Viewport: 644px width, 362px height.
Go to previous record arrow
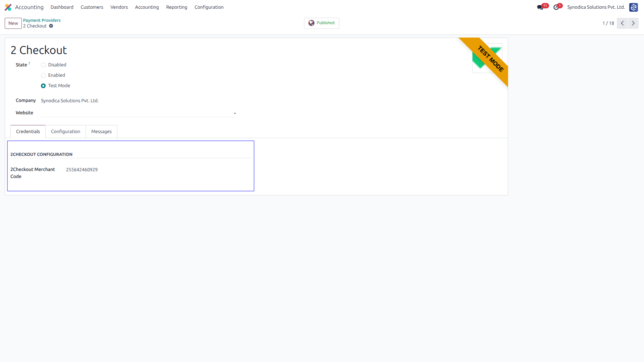(622, 23)
